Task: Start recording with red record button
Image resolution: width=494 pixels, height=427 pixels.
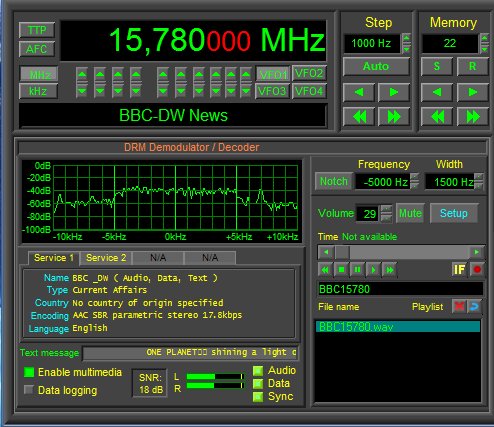Action: [x=477, y=269]
